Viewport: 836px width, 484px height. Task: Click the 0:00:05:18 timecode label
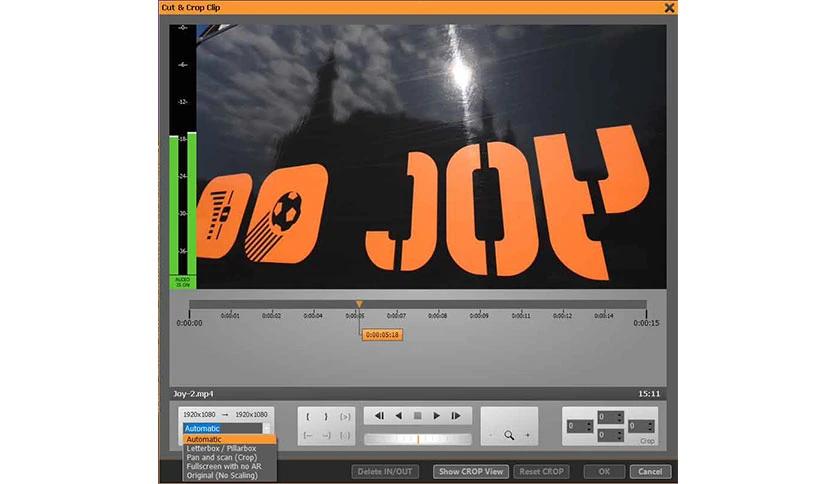point(382,335)
